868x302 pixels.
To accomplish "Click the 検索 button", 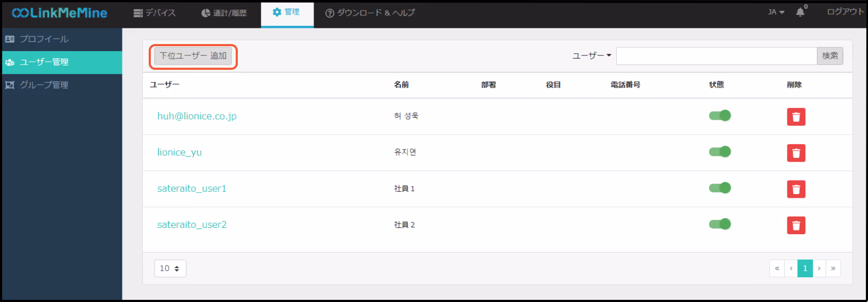I will (x=830, y=56).
